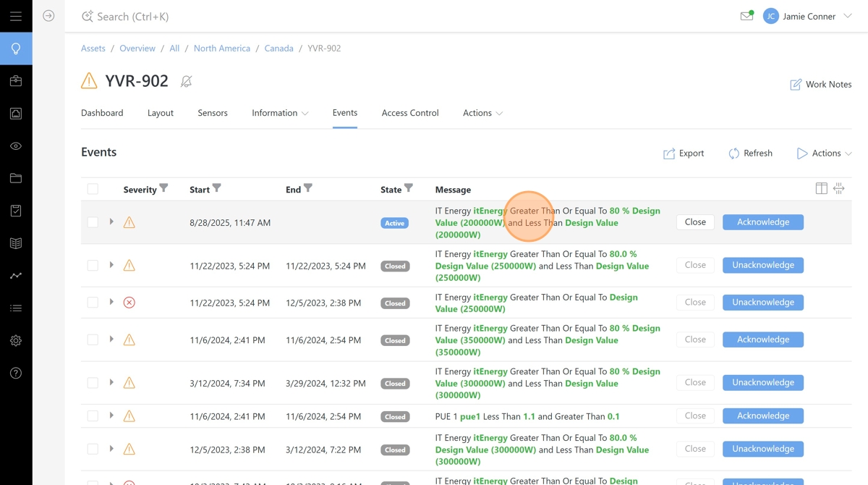Click the mail notifications envelope icon
This screenshot has width=868, height=485.
746,16
